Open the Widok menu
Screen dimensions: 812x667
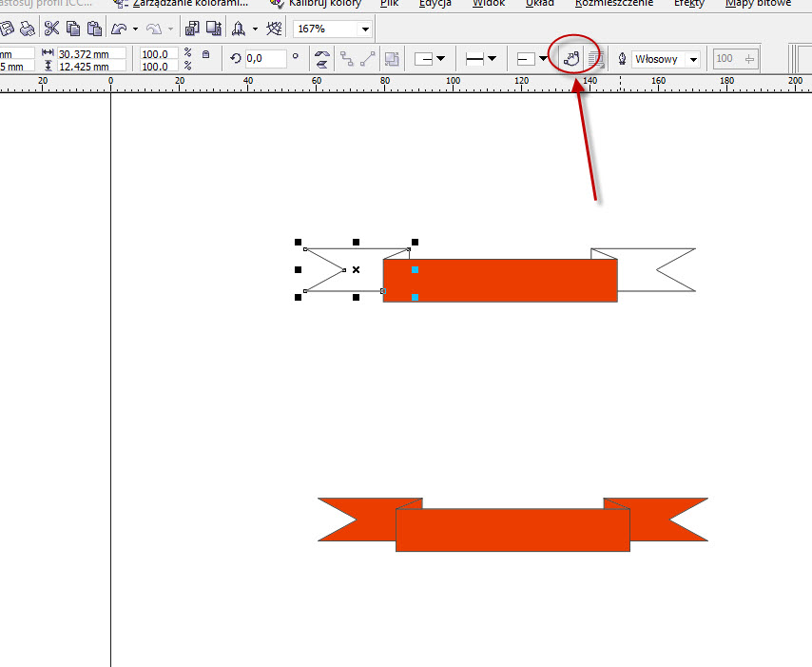489,3
